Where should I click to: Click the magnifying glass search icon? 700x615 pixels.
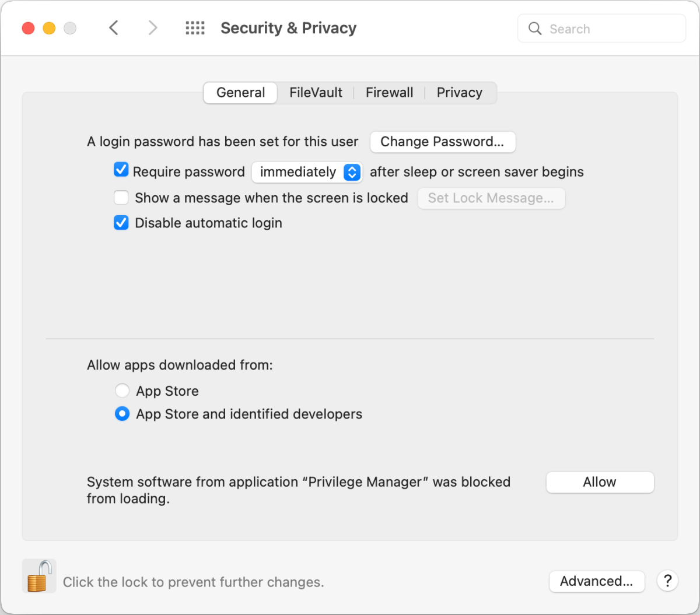(535, 29)
